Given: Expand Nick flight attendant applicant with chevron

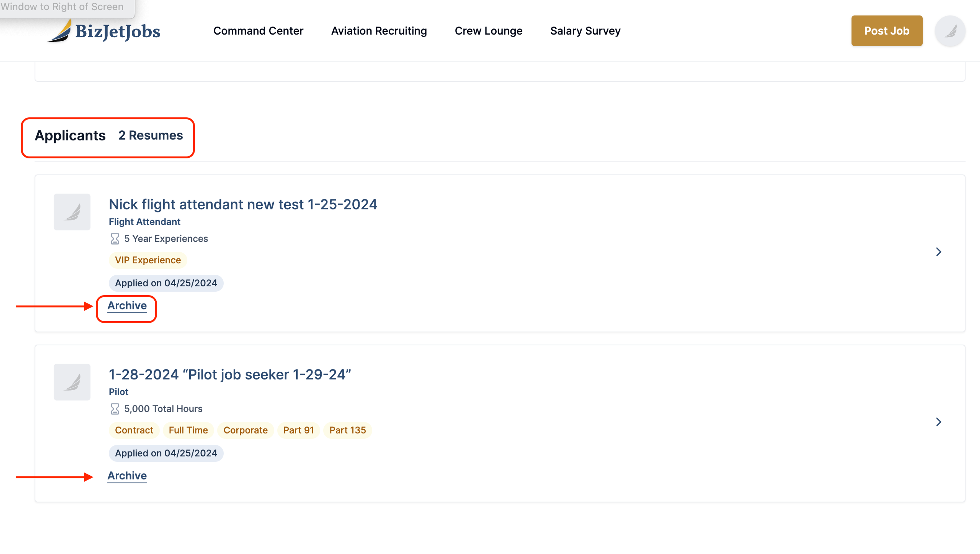Looking at the screenshot, I should (938, 252).
